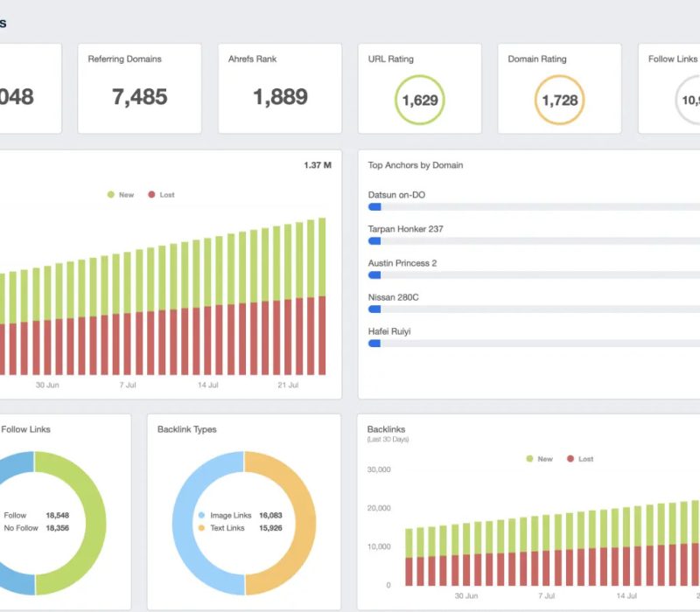700x612 pixels.
Task: Click the Domain Rating circular gauge
Action: (558, 99)
